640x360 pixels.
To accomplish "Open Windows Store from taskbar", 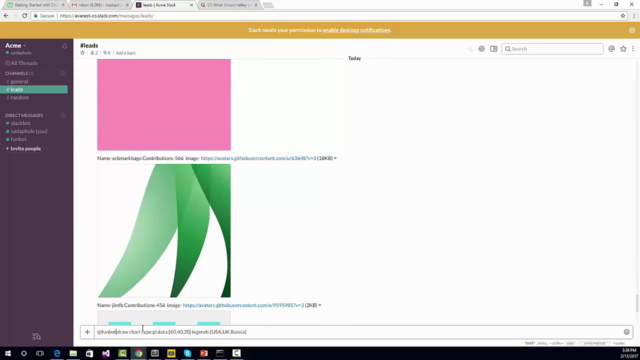I will point(89,353).
